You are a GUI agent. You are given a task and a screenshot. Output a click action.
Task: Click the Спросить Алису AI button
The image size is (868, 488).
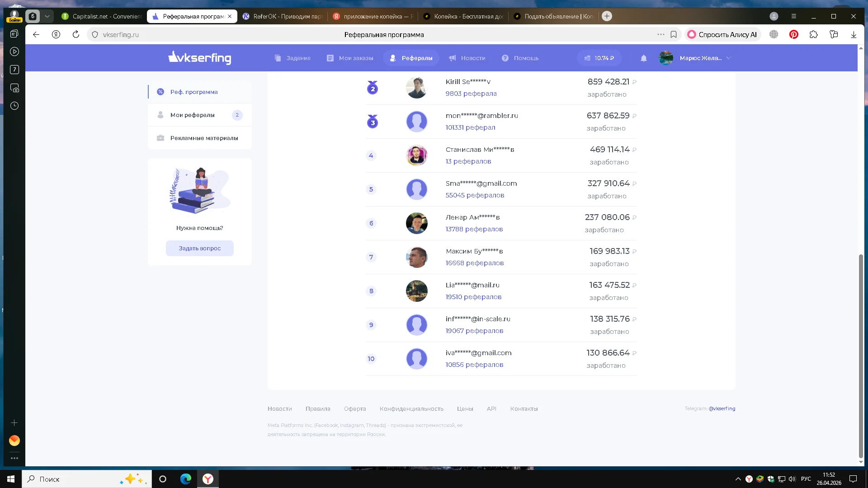pos(722,34)
